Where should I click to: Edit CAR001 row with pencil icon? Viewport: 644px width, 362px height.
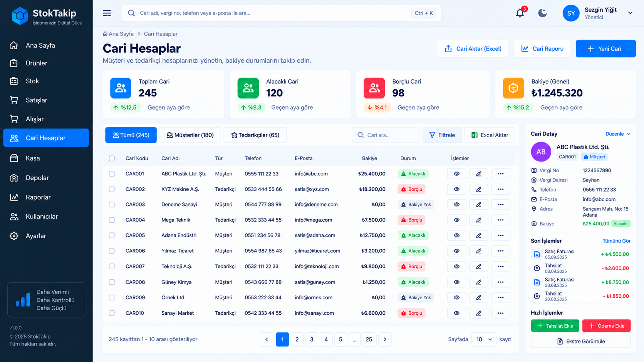(479, 174)
